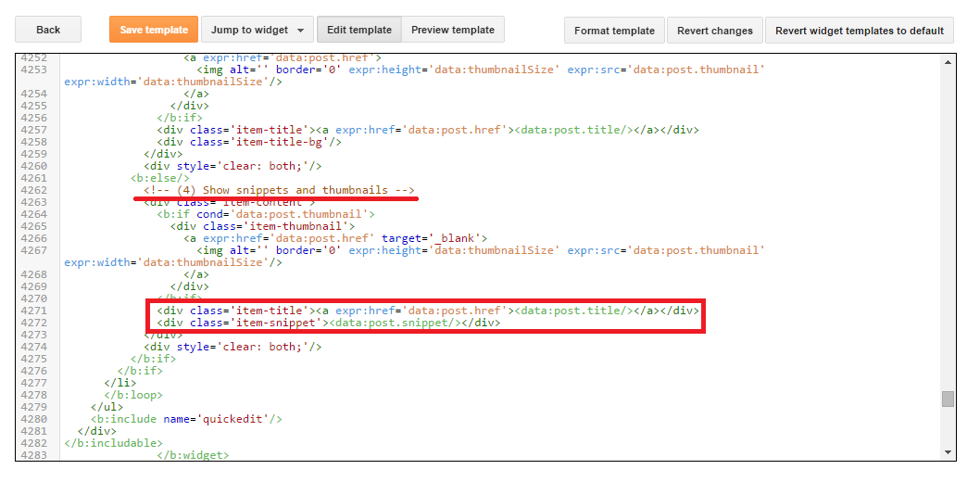980x482 pixels.
Task: Click the item-thumbnail div on line 4265
Action: coord(262,226)
